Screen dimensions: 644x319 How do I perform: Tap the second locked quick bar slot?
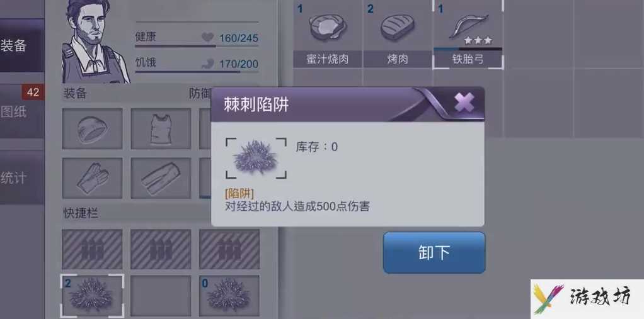tap(161, 249)
